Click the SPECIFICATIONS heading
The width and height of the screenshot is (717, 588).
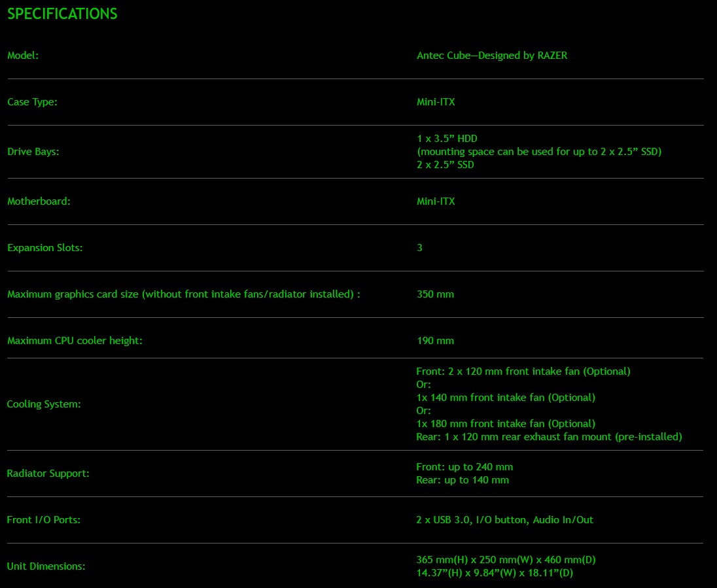(62, 14)
